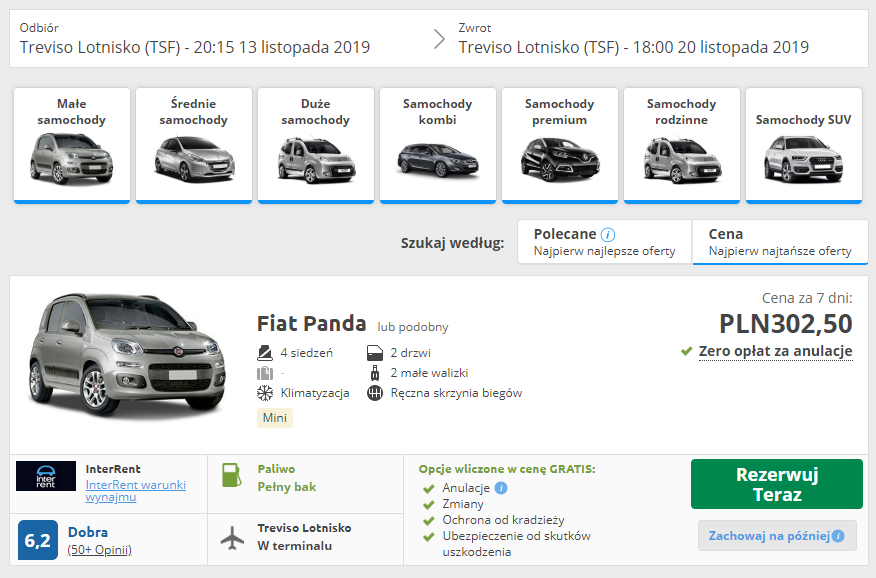The height and width of the screenshot is (578, 876).
Task: Switch to the Samochody premium category
Action: pos(560,145)
